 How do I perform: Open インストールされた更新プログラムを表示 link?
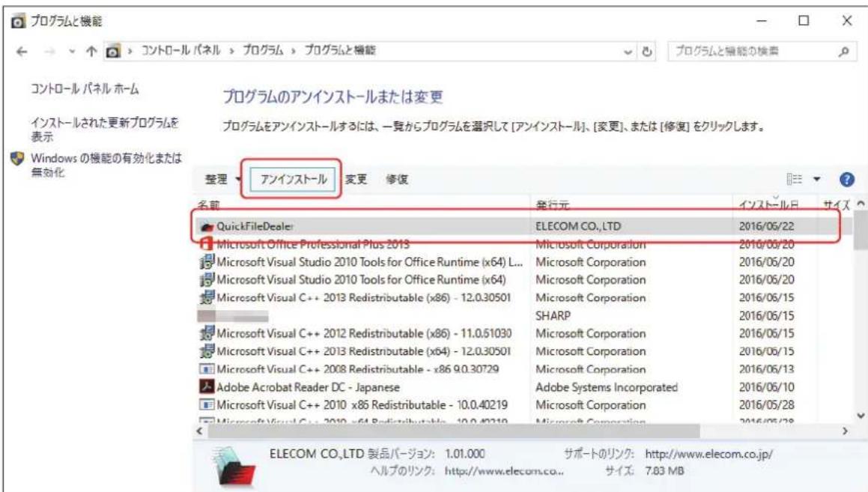(105, 129)
